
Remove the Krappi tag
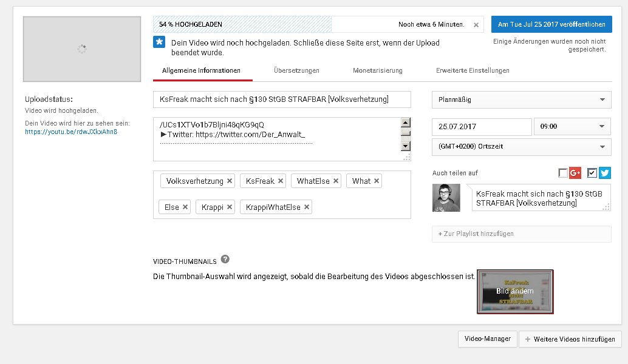coord(230,207)
